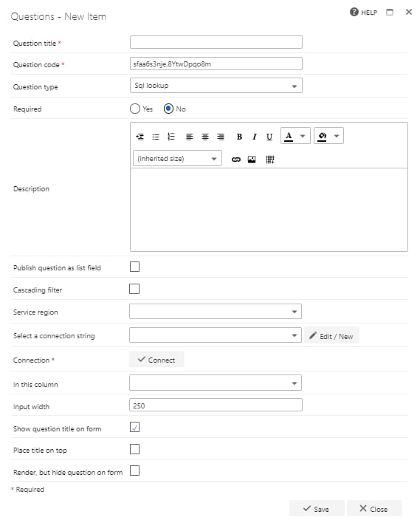Align description text right
Image resolution: width=420 pixels, height=520 pixels.
[221, 137]
